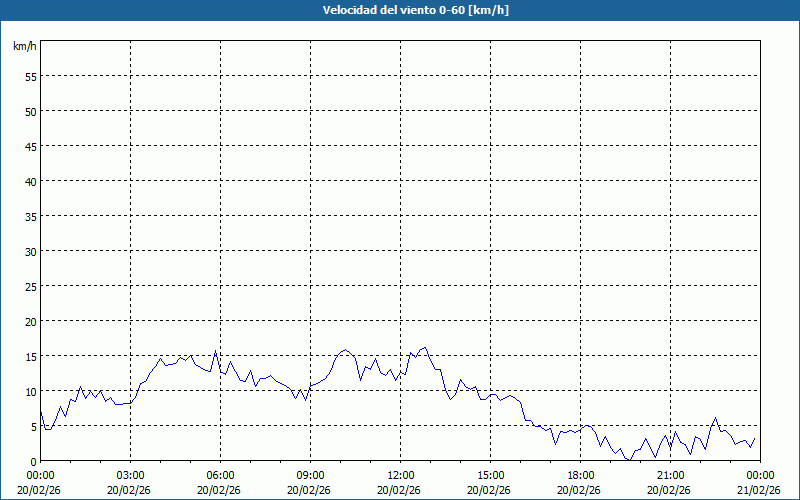Screen dimensions: 800x500
Task: Click the date label beneath the 12:00 tick
Action: (x=400, y=490)
